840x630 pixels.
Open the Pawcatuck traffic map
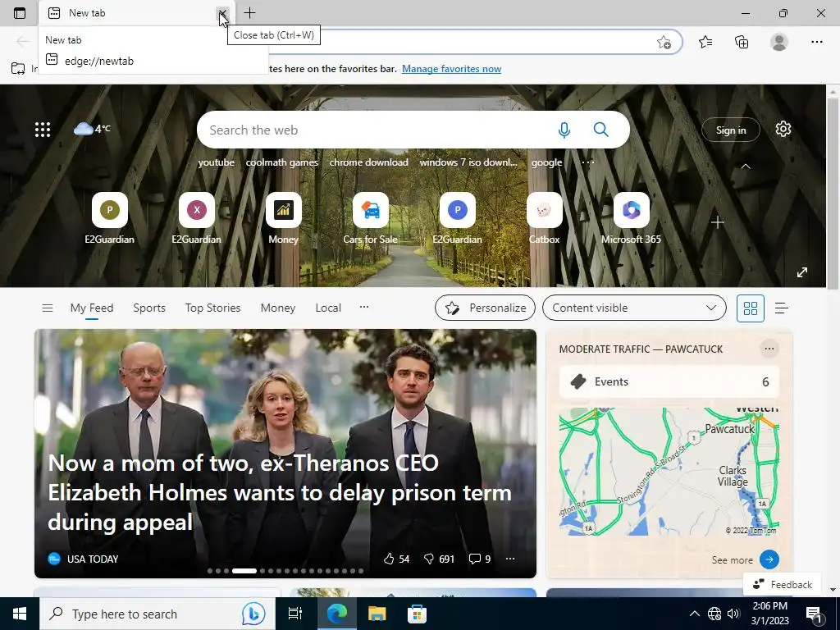point(669,472)
